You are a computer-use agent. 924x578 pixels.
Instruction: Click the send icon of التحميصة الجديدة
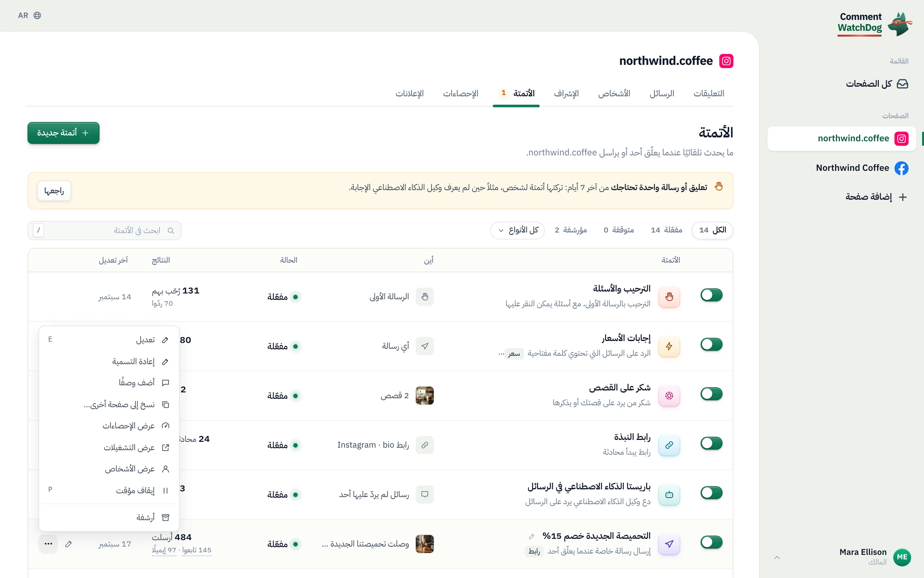coord(669,544)
